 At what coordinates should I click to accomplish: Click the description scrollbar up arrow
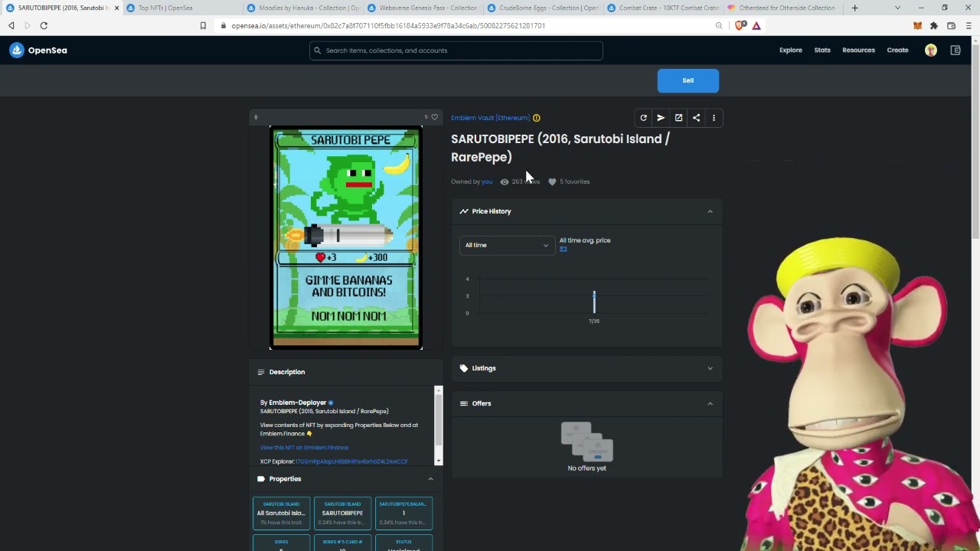439,390
